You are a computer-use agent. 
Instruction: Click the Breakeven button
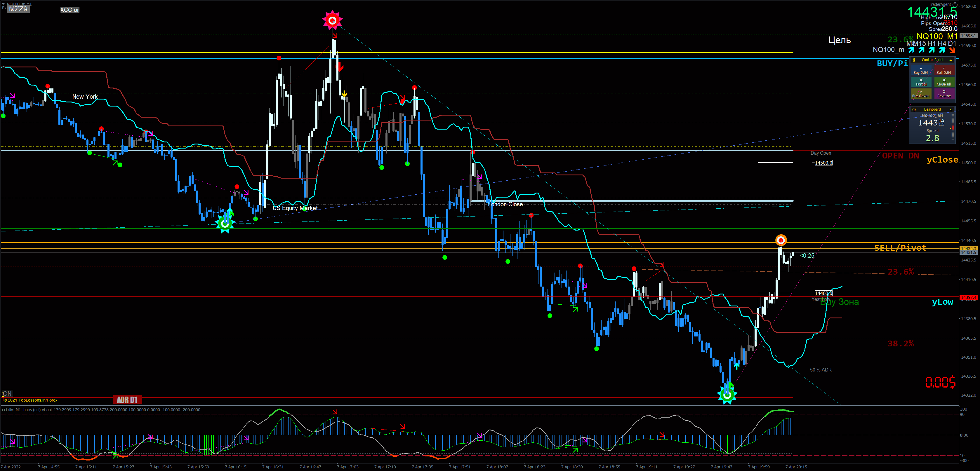point(921,94)
